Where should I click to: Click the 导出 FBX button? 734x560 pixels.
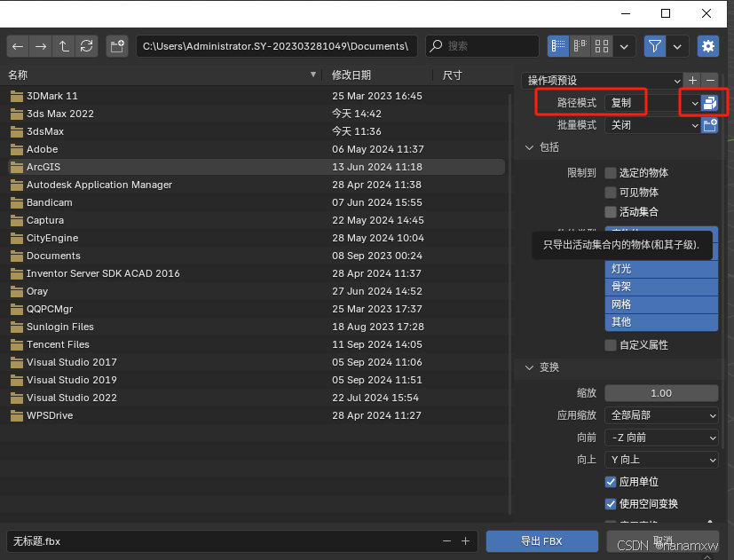pos(542,541)
